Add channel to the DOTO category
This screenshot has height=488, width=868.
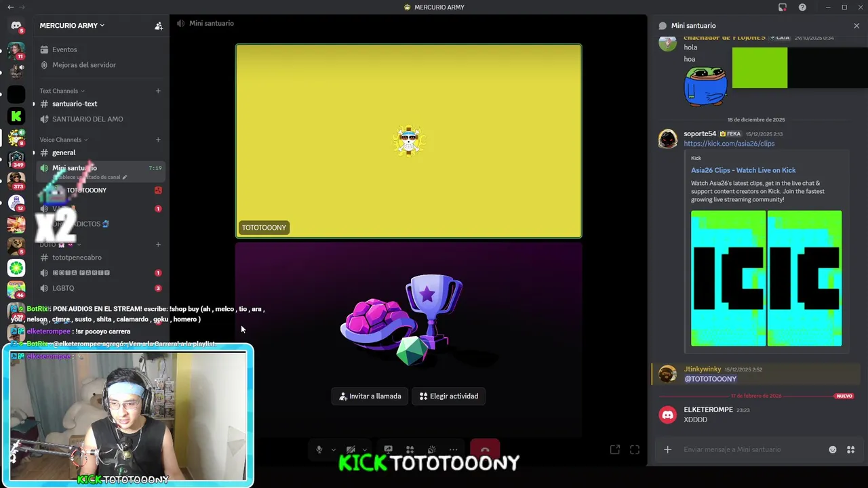pos(158,244)
